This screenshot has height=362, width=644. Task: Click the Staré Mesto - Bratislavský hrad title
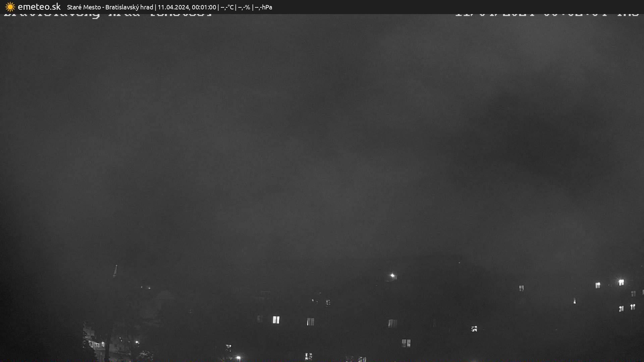pyautogui.click(x=110, y=7)
